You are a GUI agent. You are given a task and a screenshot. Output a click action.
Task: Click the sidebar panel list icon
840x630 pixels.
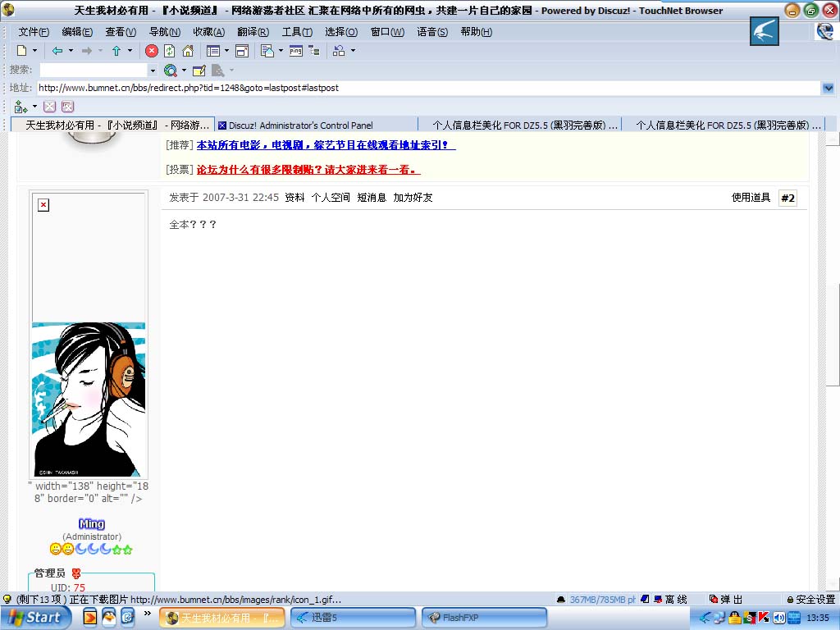(213, 51)
